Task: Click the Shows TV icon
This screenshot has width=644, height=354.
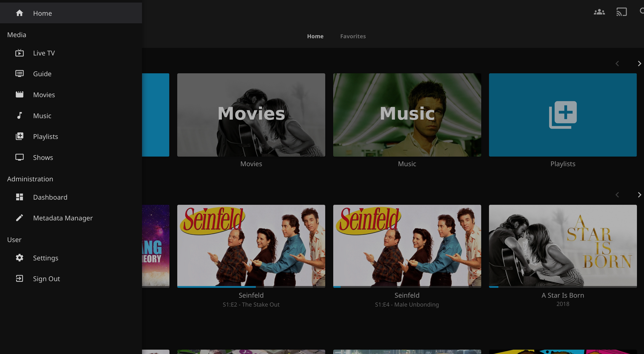Action: [x=19, y=157]
